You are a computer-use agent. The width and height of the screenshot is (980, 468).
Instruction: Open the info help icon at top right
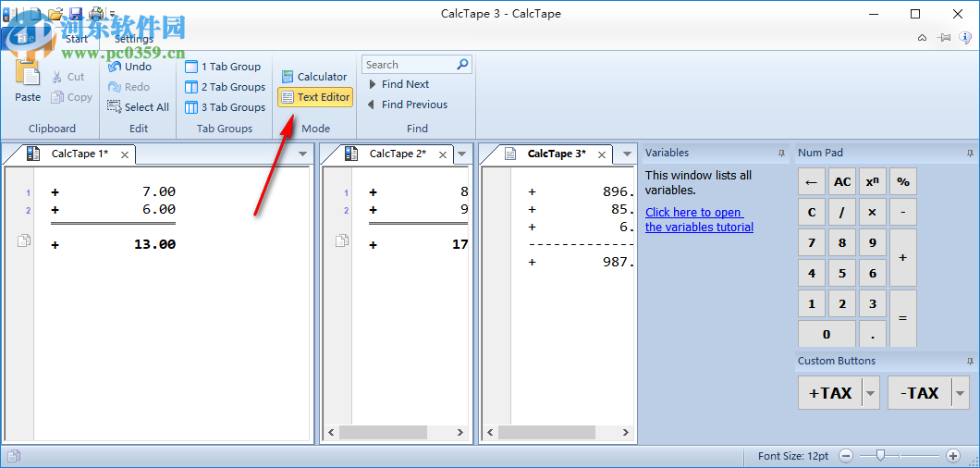[x=963, y=38]
